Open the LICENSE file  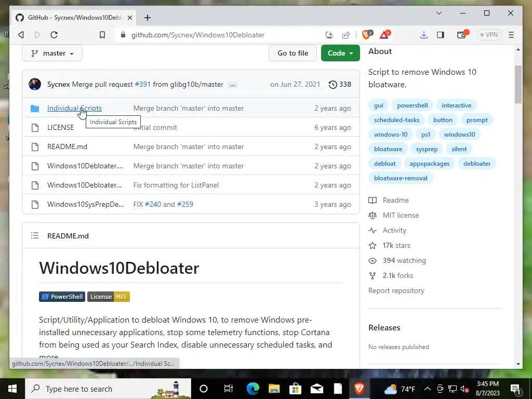pyautogui.click(x=60, y=127)
